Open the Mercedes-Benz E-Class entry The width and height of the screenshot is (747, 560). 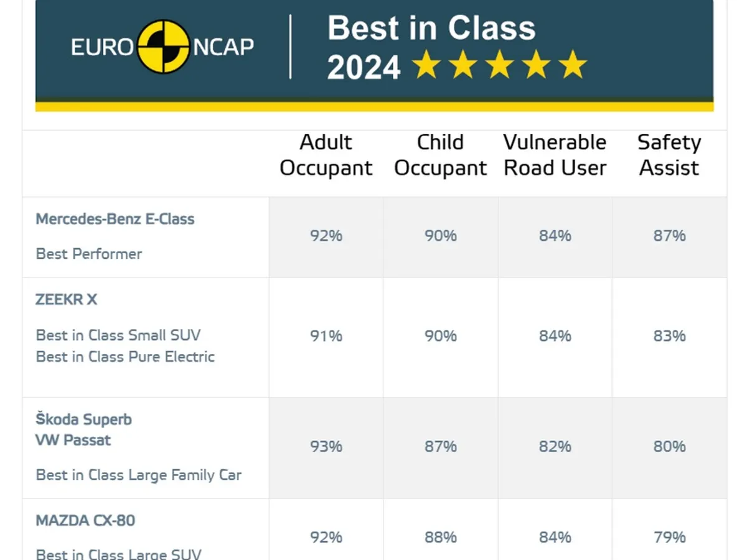click(x=115, y=219)
